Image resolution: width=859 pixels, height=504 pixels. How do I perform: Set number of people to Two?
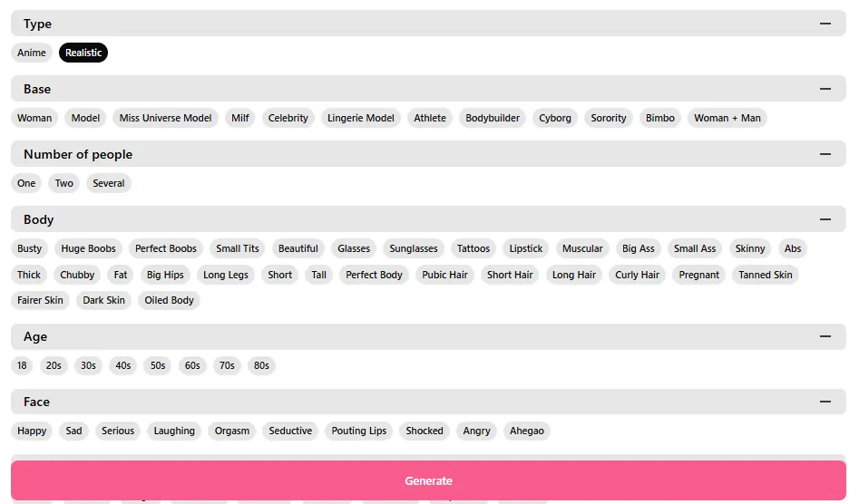[64, 183]
